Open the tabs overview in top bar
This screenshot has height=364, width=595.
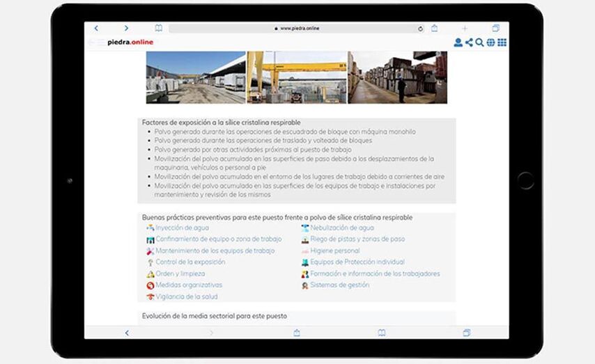click(x=495, y=29)
